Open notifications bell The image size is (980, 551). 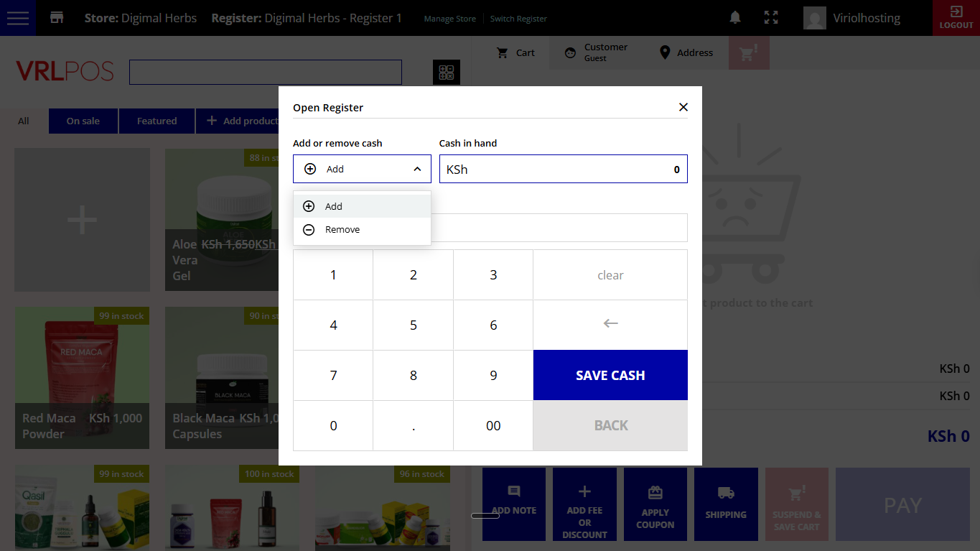(x=735, y=18)
